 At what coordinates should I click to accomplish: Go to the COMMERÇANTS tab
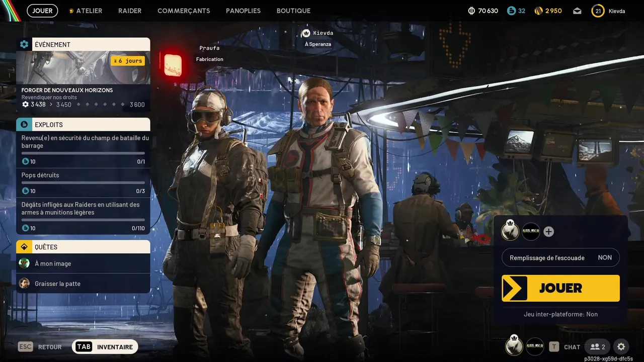(184, 11)
